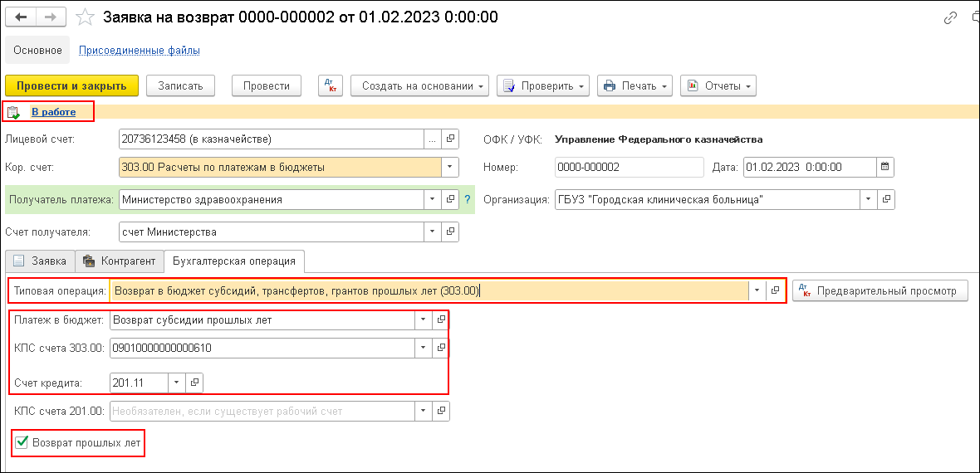
Task: Open the Проверить menu
Action: point(543,86)
